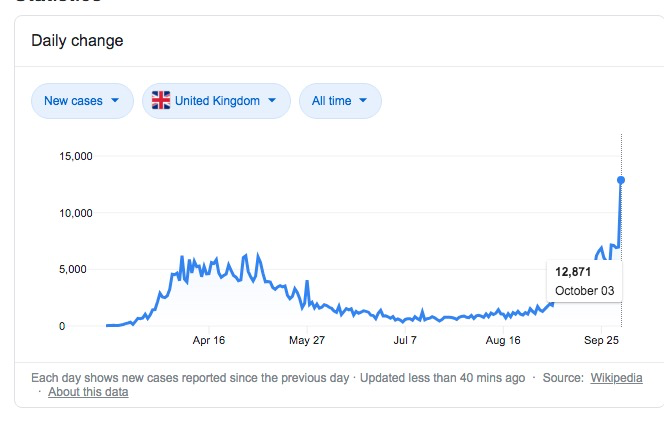Click the 15,000 y-axis label
Image resolution: width=664 pixels, height=435 pixels.
coord(74,156)
